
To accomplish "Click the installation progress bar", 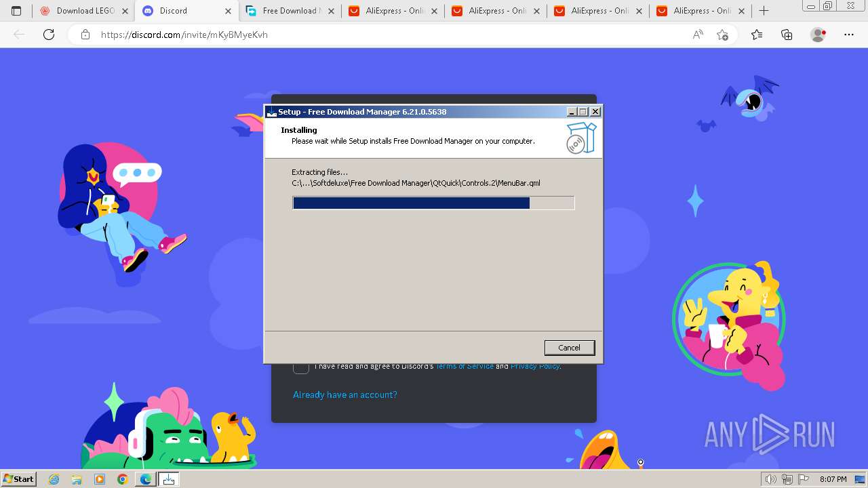I will (433, 203).
